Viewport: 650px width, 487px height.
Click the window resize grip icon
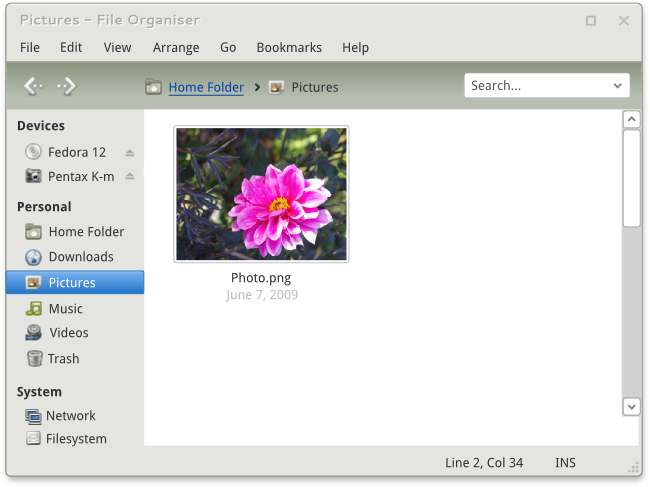633,468
